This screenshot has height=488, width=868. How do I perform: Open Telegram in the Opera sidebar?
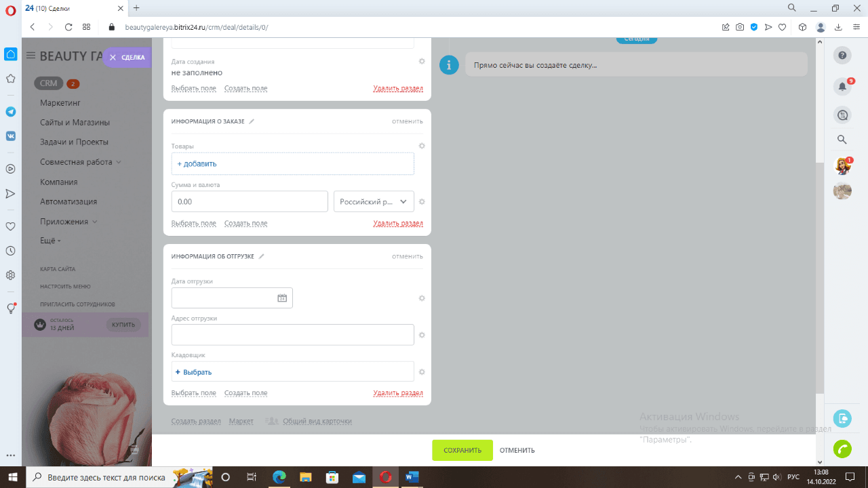point(10,111)
